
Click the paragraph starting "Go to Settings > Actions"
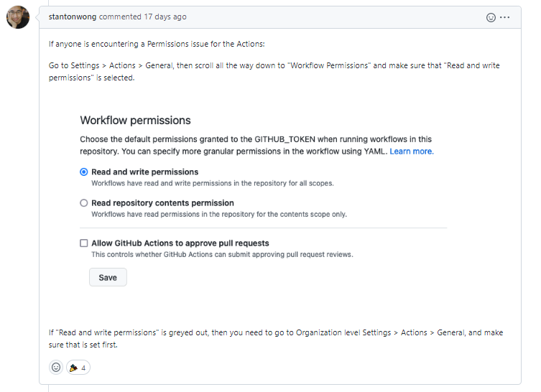point(273,71)
